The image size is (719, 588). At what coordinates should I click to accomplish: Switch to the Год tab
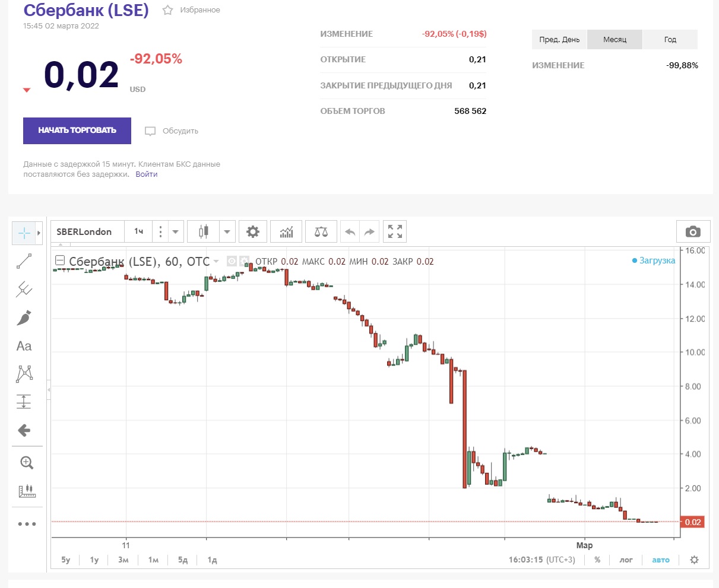point(670,40)
